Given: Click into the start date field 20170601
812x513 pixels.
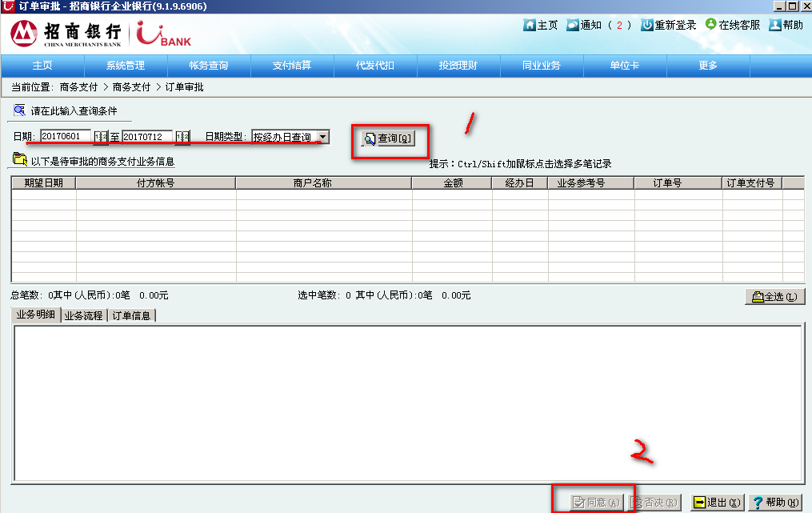Looking at the screenshot, I should pyautogui.click(x=66, y=137).
